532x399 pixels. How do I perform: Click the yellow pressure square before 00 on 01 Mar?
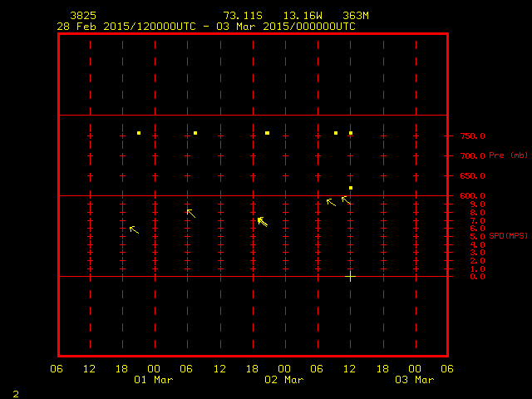pos(139,133)
